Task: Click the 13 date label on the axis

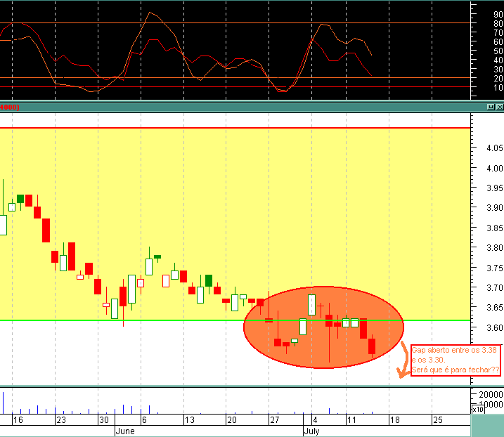Action: coord(190,420)
